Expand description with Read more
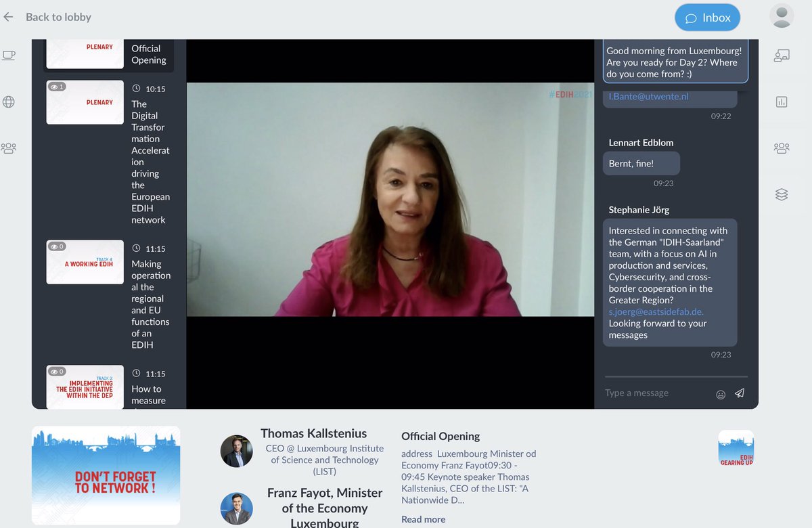Screen dimensions: 812x528 click(x=424, y=519)
